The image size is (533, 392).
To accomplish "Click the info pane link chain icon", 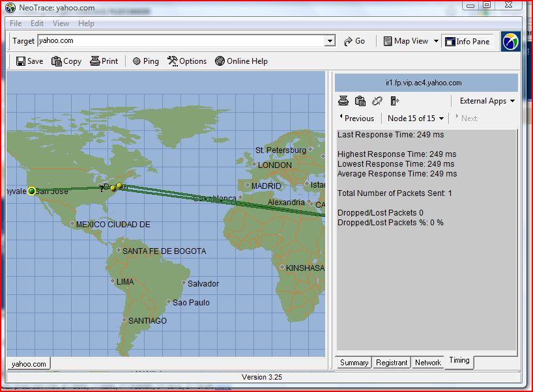I will click(x=377, y=101).
